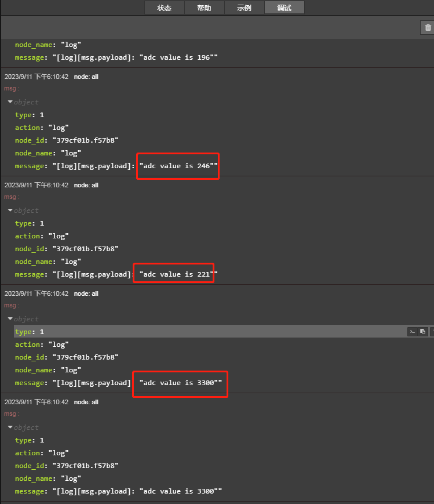This screenshot has width=434, height=504.
Task: Collapse the bottom-most message object
Action: 10,427
